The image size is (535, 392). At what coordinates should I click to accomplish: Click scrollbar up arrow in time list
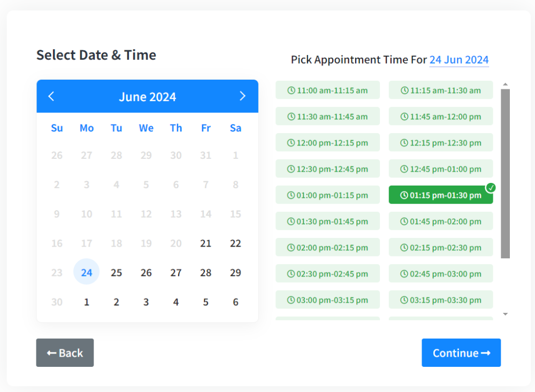(505, 84)
